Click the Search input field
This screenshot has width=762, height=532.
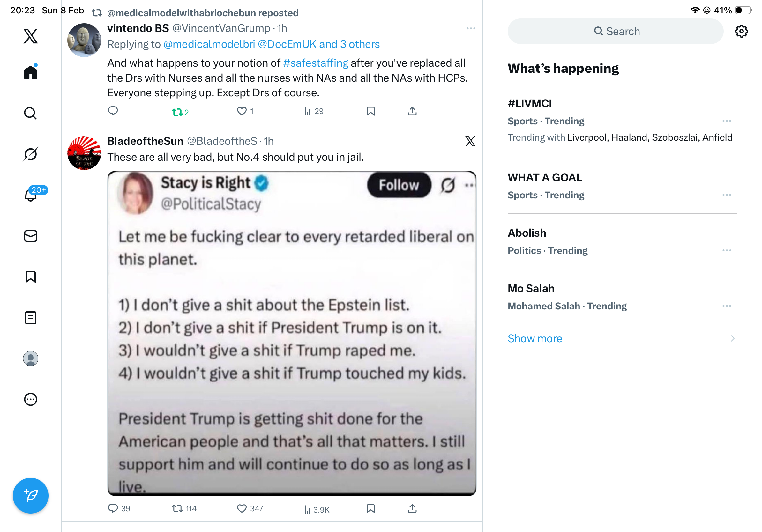pos(615,32)
